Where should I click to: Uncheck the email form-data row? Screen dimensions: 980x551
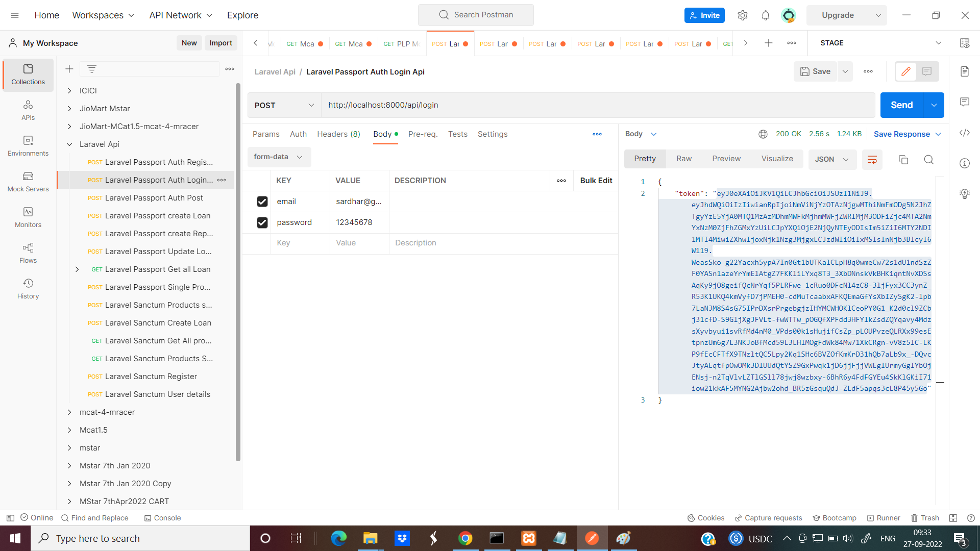tap(262, 202)
